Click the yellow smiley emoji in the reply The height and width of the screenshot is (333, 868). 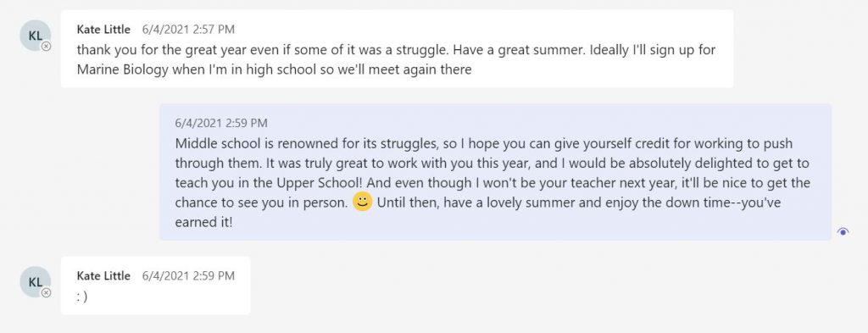coord(362,202)
